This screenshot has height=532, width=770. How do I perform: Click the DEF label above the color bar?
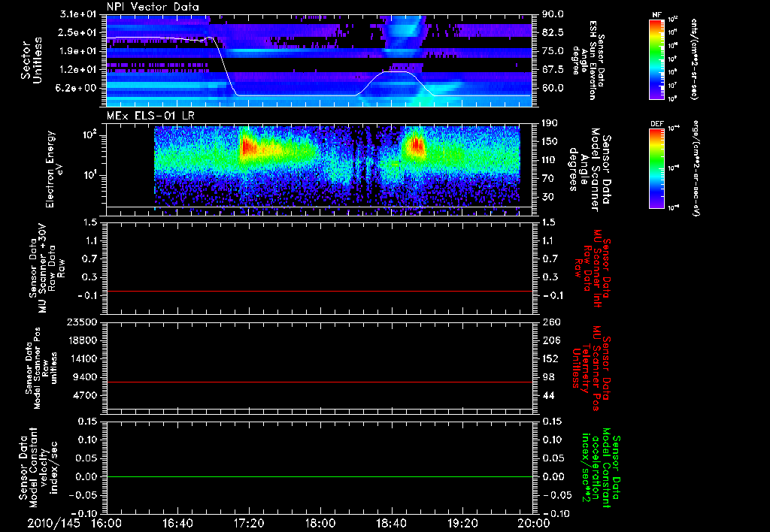(x=657, y=124)
